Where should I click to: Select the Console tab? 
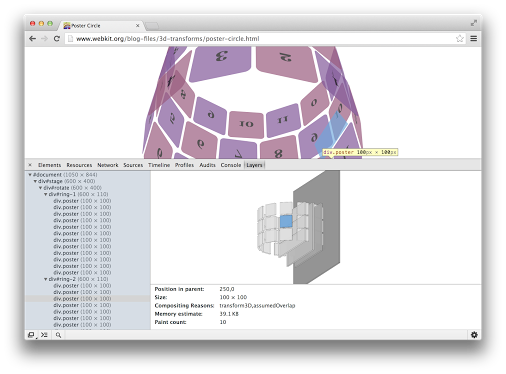click(231, 165)
